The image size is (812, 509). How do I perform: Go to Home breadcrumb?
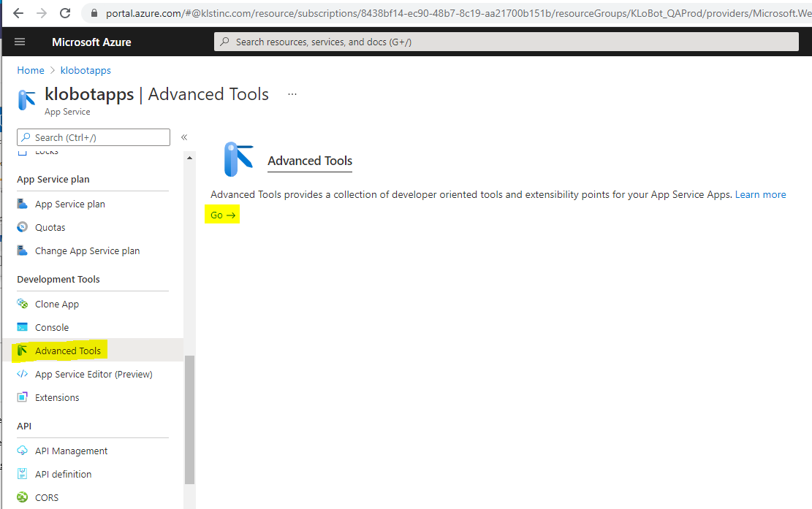point(31,70)
